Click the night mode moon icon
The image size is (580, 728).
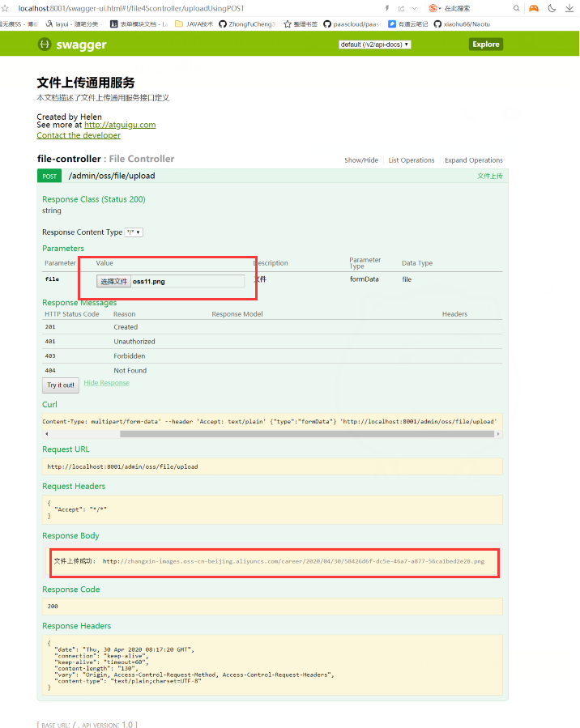[x=552, y=8]
